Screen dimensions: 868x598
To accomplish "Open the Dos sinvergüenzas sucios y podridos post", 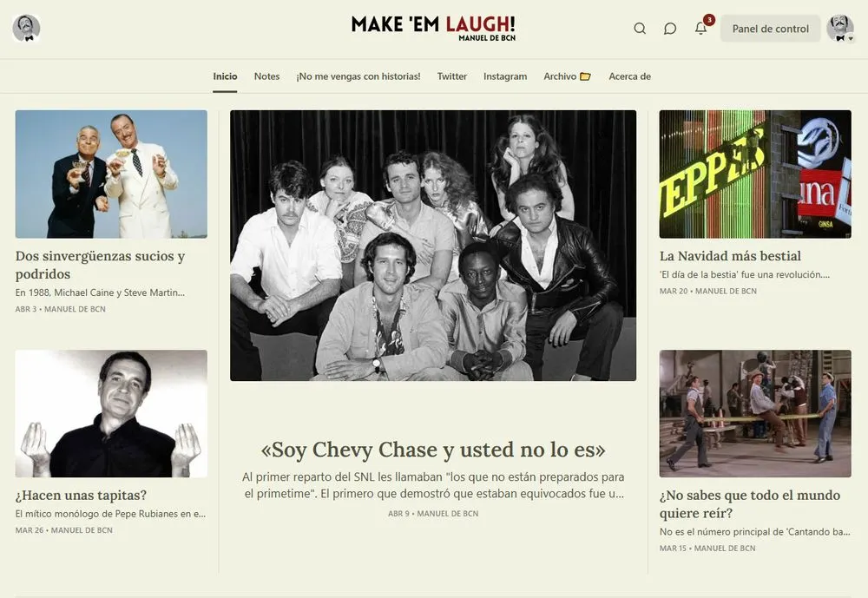I will pyautogui.click(x=100, y=265).
